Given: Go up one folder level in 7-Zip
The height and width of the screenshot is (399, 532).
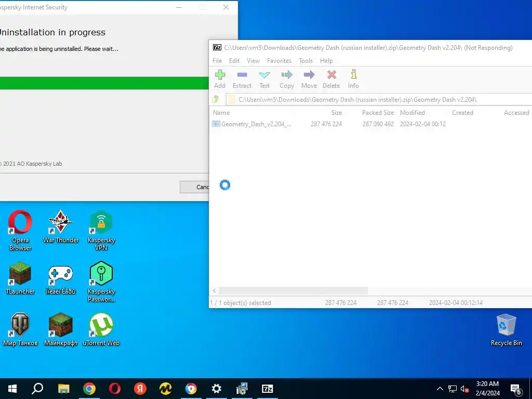Looking at the screenshot, I should coord(216,99).
